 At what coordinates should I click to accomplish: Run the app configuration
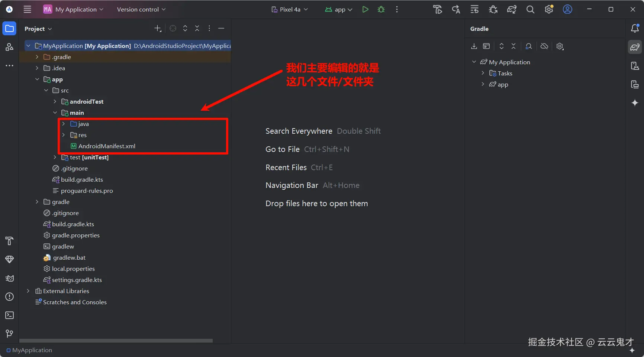point(365,9)
